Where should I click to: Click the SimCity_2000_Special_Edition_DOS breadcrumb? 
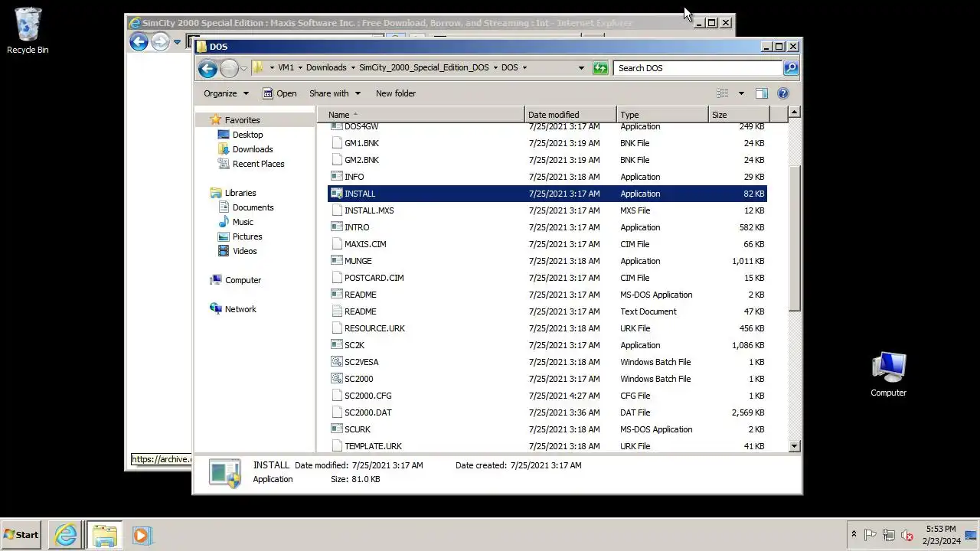pyautogui.click(x=423, y=68)
